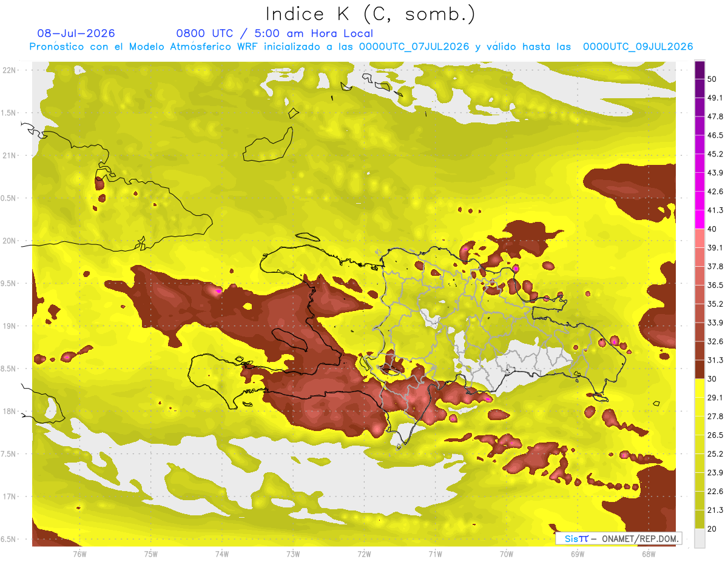Click the '35.2' value on the color scale
Image resolution: width=728 pixels, height=562 pixels.
[x=715, y=304]
